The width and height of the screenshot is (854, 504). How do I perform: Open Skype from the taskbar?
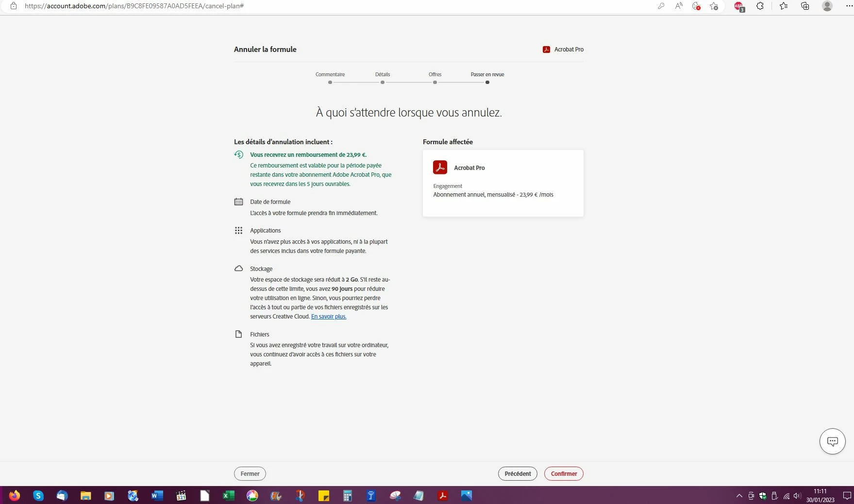pyautogui.click(x=38, y=496)
